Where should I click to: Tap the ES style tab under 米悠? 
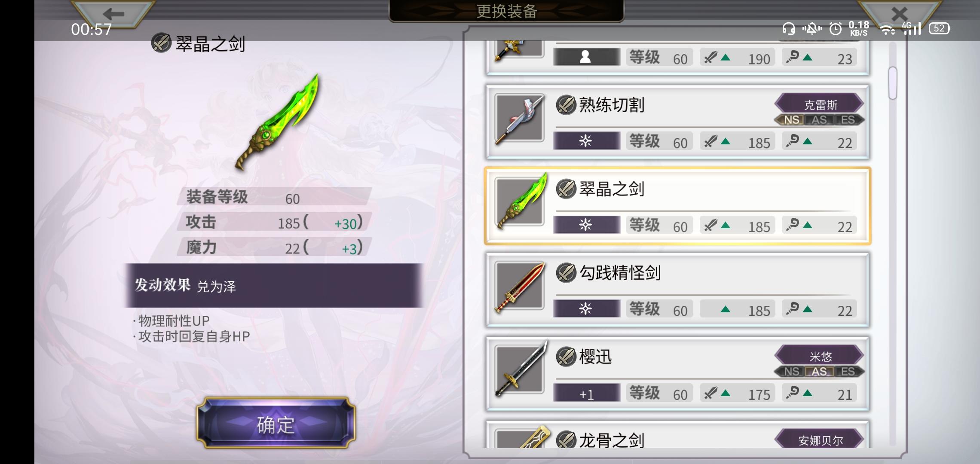point(848,372)
